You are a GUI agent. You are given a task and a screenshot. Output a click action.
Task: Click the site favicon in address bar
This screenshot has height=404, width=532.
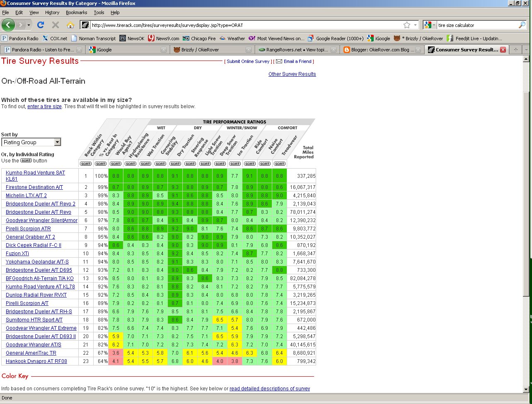coord(85,25)
